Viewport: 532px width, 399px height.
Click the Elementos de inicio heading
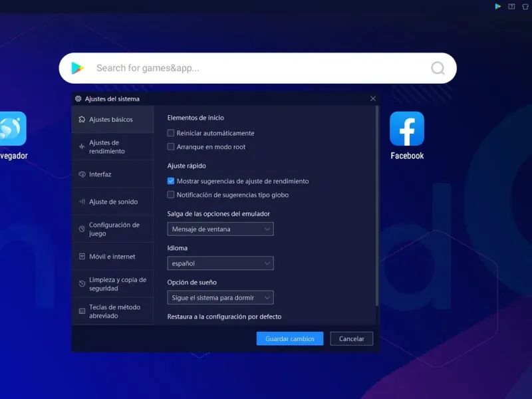tap(196, 118)
